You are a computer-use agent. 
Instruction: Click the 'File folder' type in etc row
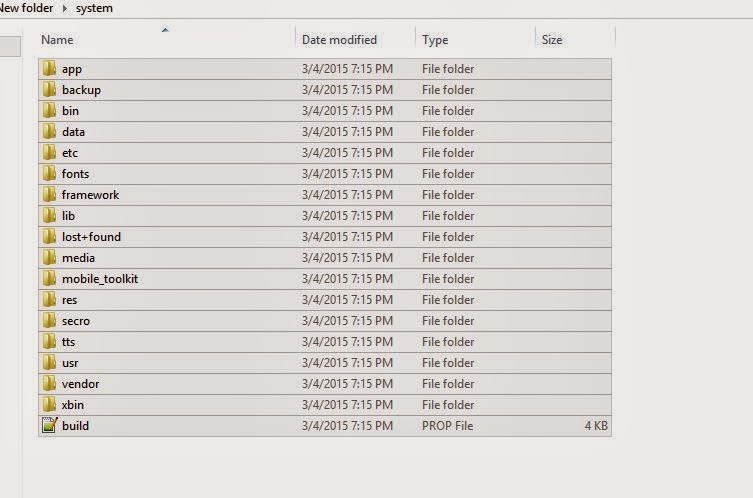[448, 153]
